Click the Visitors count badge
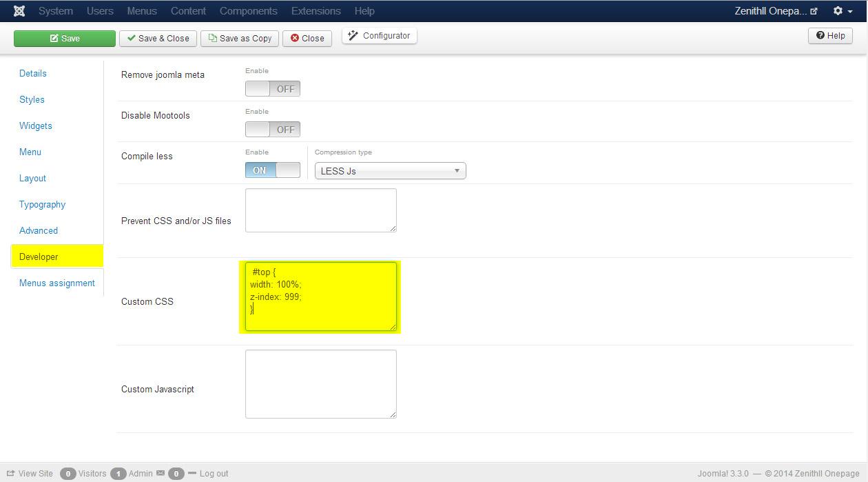The width and height of the screenshot is (868, 482). click(68, 474)
